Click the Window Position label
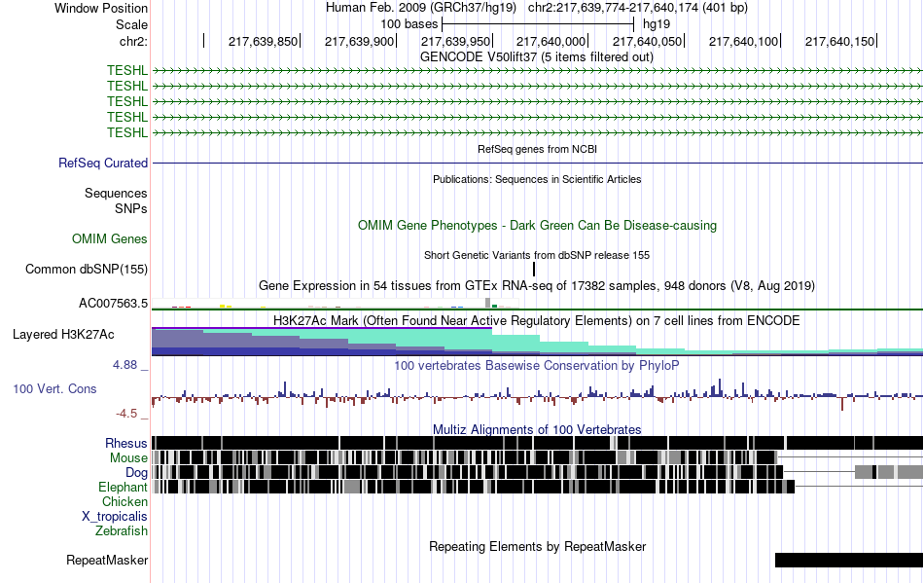Viewport: 924px width, 583px height. pos(101,8)
